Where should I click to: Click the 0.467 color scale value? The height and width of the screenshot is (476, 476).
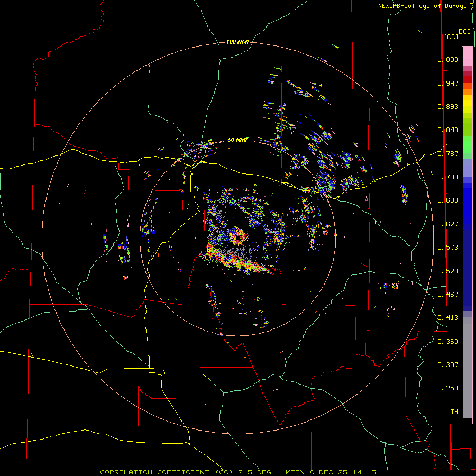(448, 295)
